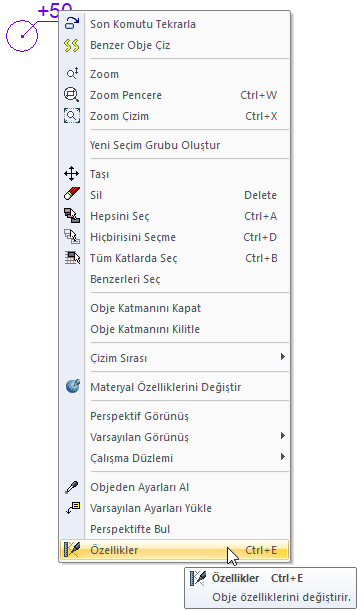The height and width of the screenshot is (611, 364).
Task: Click the purple circle object on the drawing
Action: coord(22,36)
